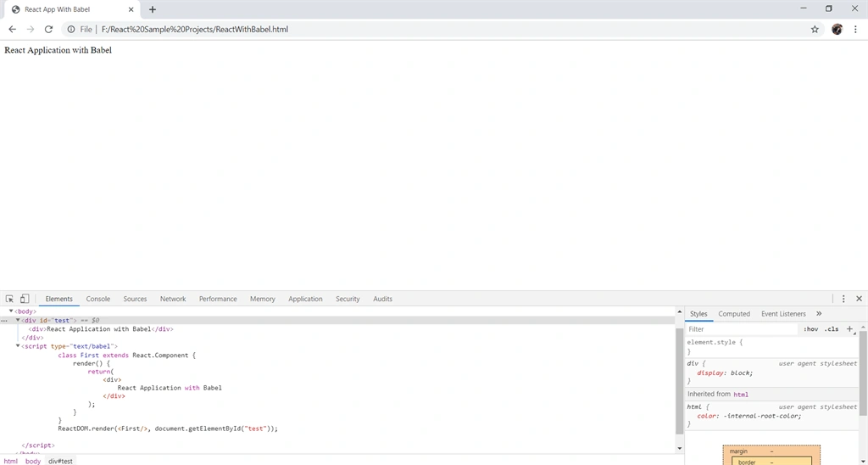868x465 pixels.
Task: Click the browser forward arrow
Action: click(31, 30)
